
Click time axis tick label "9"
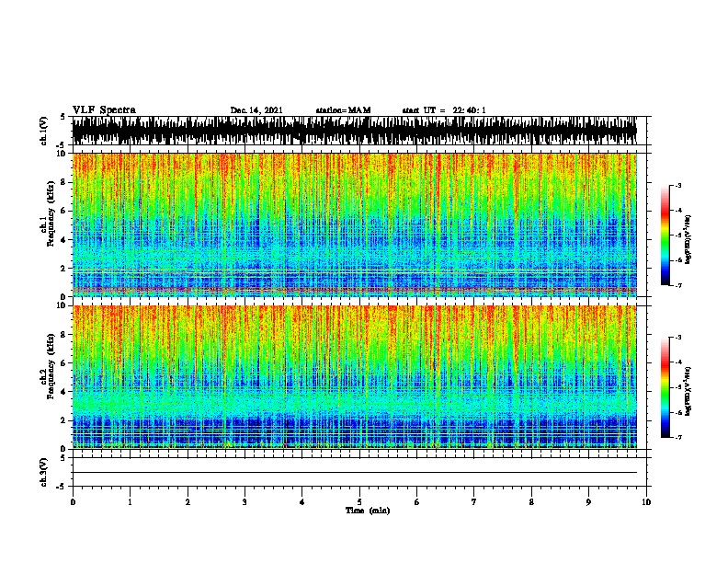coord(588,502)
